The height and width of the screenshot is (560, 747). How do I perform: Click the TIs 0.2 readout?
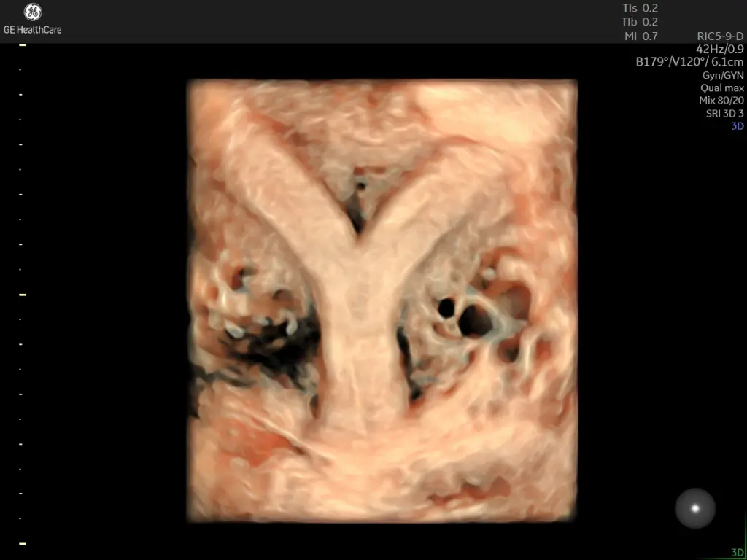coord(640,8)
